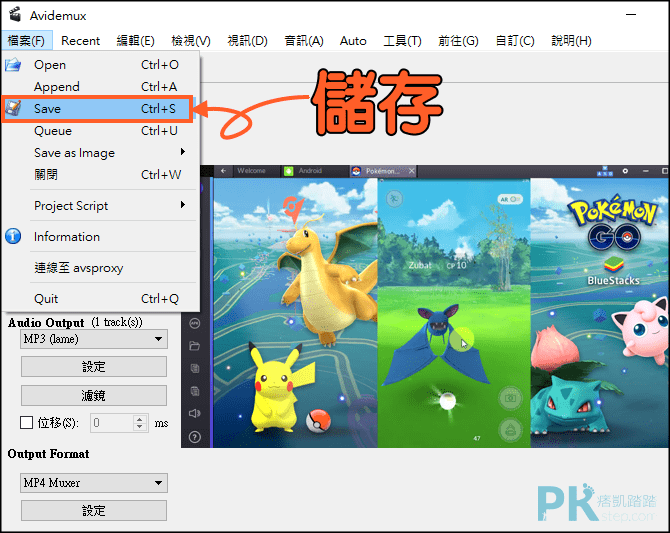Image resolution: width=670 pixels, height=533 pixels.
Task: Open the 檢視(V) View menu
Action: click(191, 41)
